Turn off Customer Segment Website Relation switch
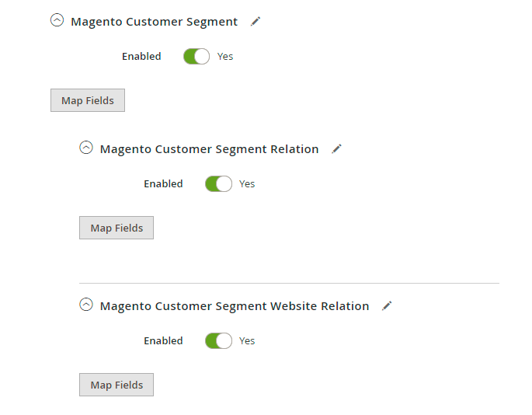 click(218, 341)
